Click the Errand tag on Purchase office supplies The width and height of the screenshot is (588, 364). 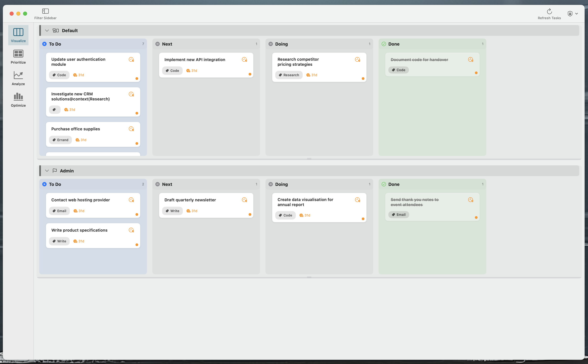click(x=60, y=140)
